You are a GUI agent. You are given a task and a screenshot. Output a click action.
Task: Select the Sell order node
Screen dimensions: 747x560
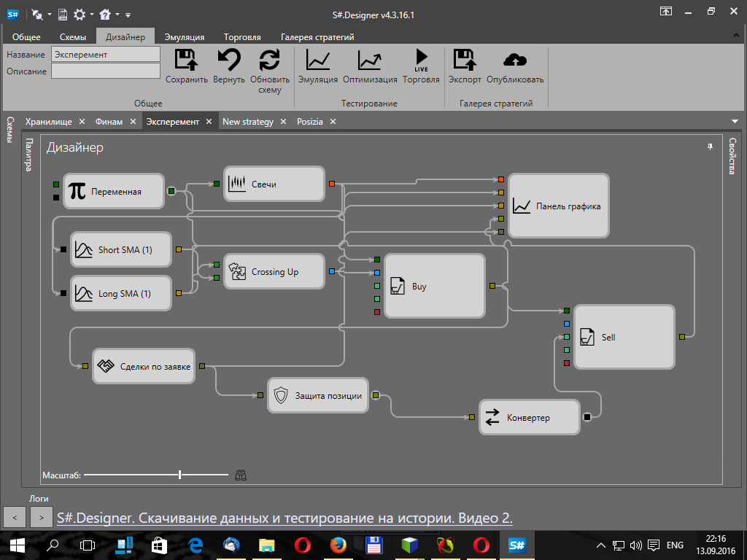(x=624, y=337)
